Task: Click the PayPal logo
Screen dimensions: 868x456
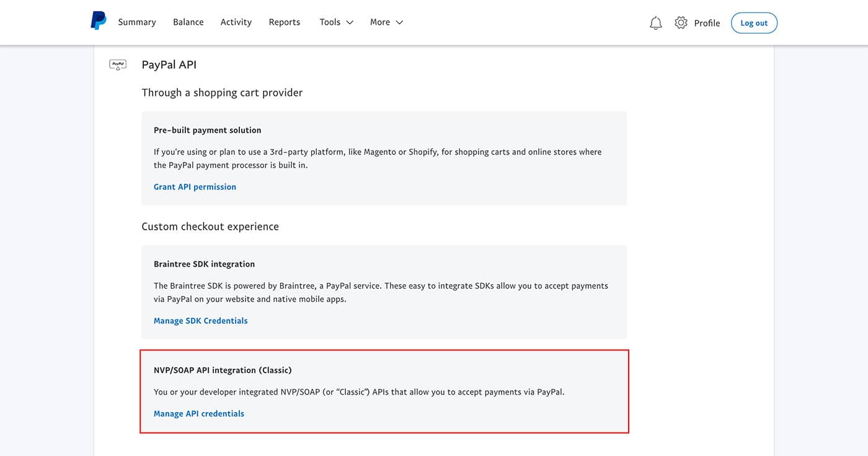Action: point(98,21)
